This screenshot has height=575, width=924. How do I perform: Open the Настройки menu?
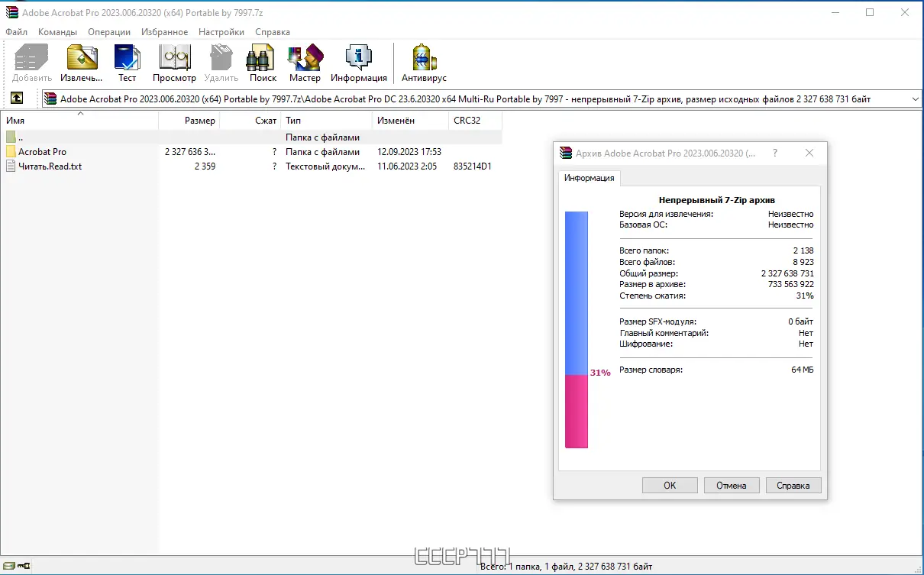click(x=221, y=31)
